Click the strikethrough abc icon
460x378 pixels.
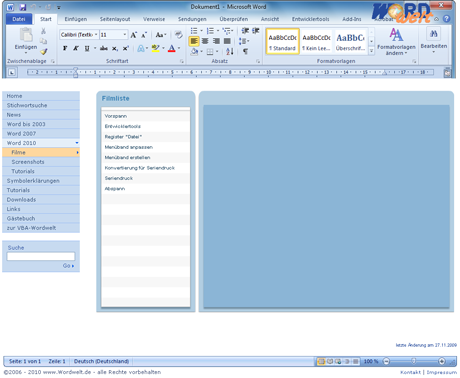pyautogui.click(x=104, y=48)
